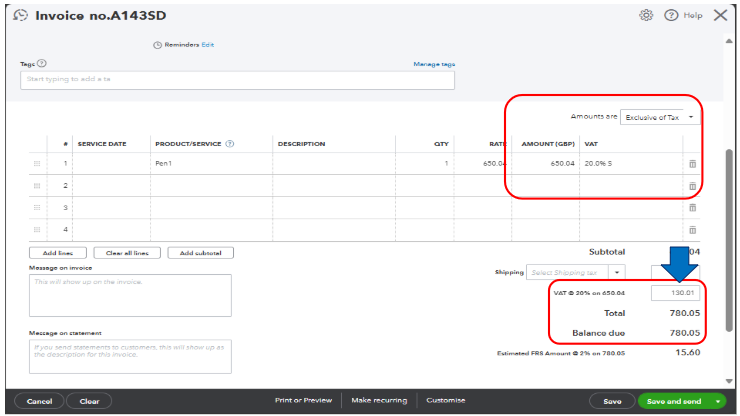
Task: Delete line 4 with trash icon
Action: click(692, 230)
